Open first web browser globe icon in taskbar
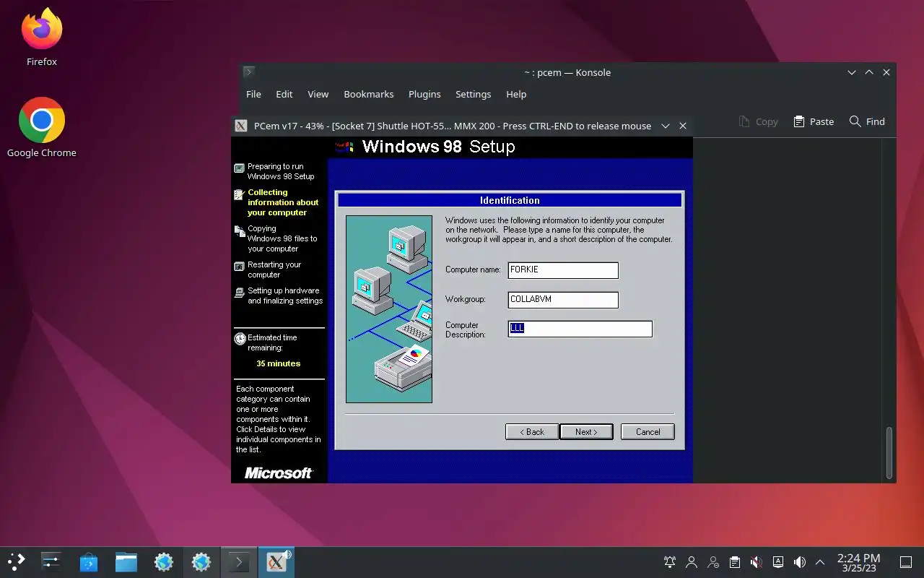Viewport: 924px width, 578px height. 164,561
